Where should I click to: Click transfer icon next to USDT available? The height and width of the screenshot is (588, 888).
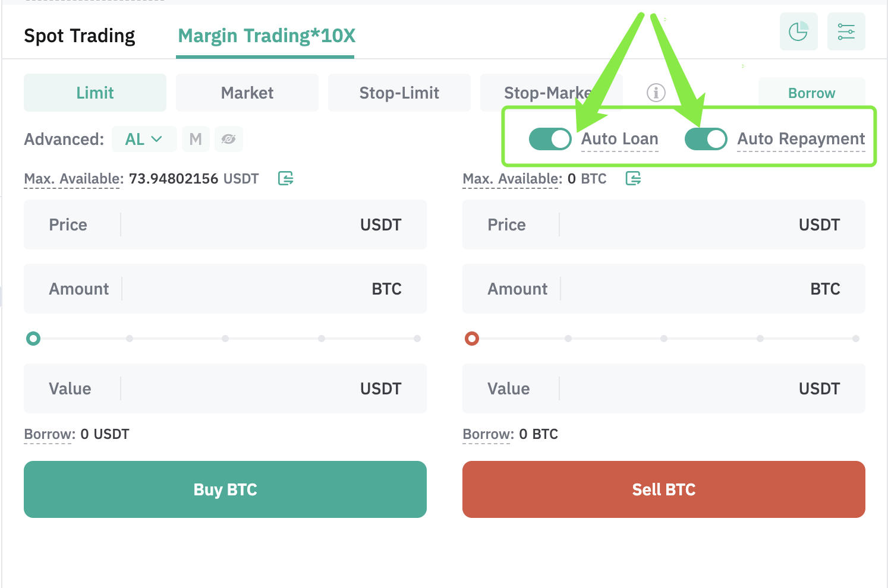[x=286, y=178]
